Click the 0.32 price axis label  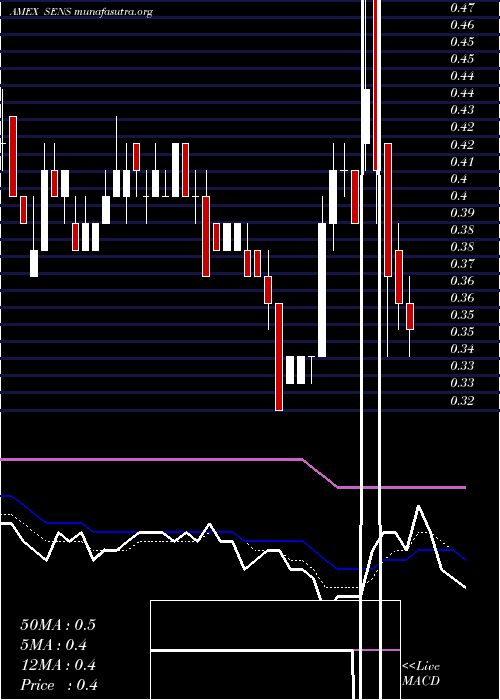tap(462, 400)
